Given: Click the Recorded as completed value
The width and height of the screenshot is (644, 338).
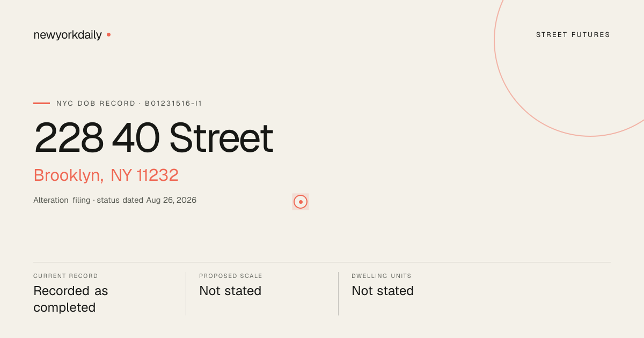Looking at the screenshot, I should click(71, 299).
